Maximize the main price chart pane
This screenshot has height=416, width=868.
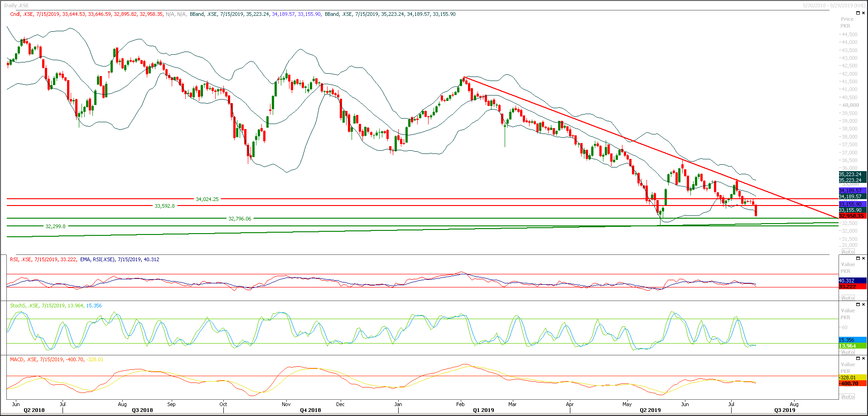coord(858,13)
